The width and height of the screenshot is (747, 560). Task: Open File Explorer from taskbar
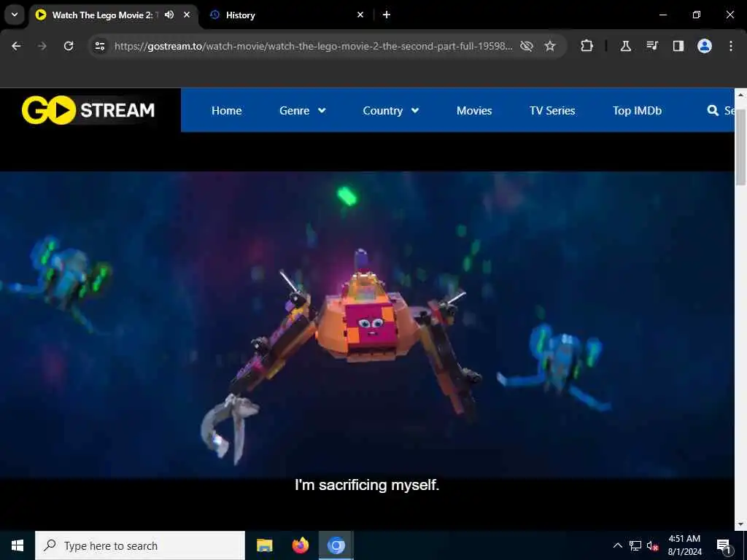coord(264,545)
